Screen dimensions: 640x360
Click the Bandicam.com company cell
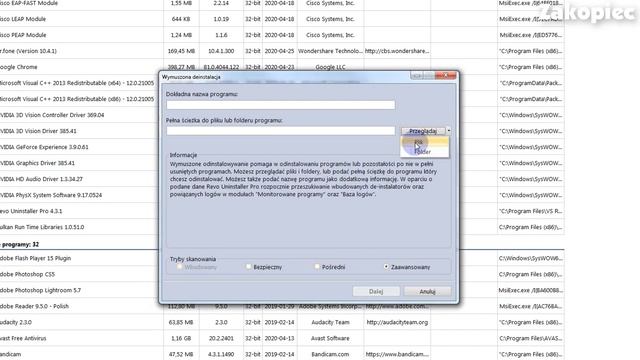pyautogui.click(x=330, y=354)
